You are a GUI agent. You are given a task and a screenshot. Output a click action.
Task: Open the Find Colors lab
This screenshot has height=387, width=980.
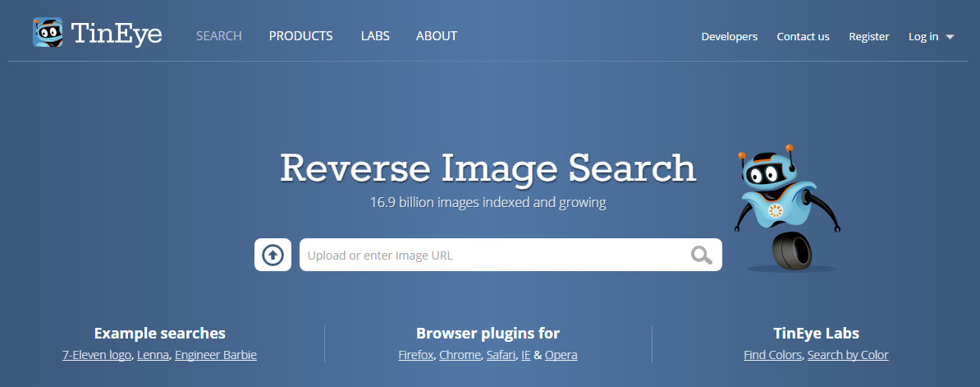click(x=772, y=355)
